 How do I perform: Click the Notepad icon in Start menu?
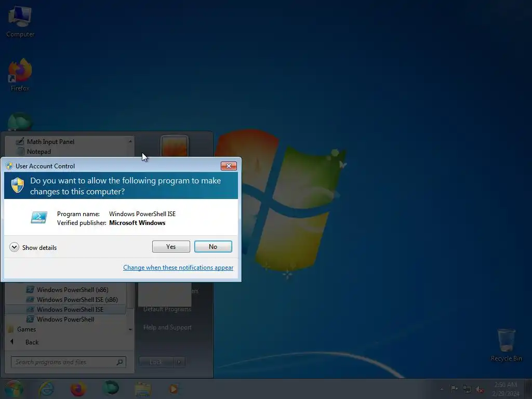click(x=21, y=152)
